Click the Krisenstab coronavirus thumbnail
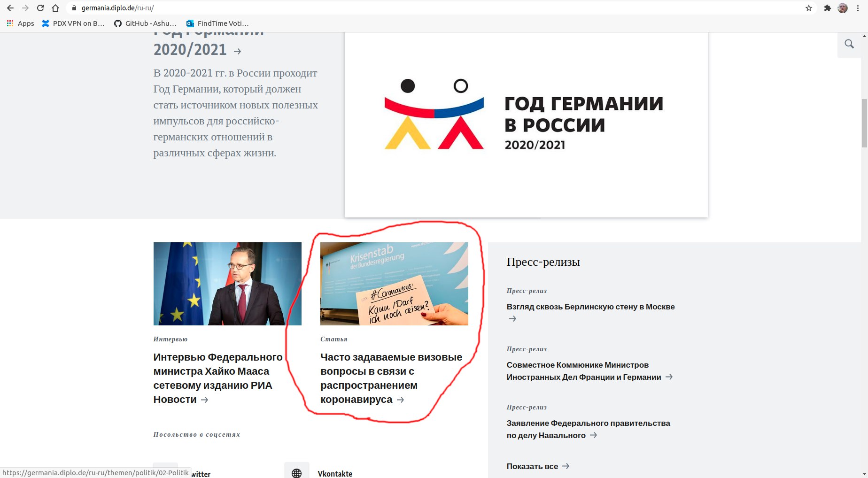Image resolution: width=868 pixels, height=478 pixels. coord(394,284)
